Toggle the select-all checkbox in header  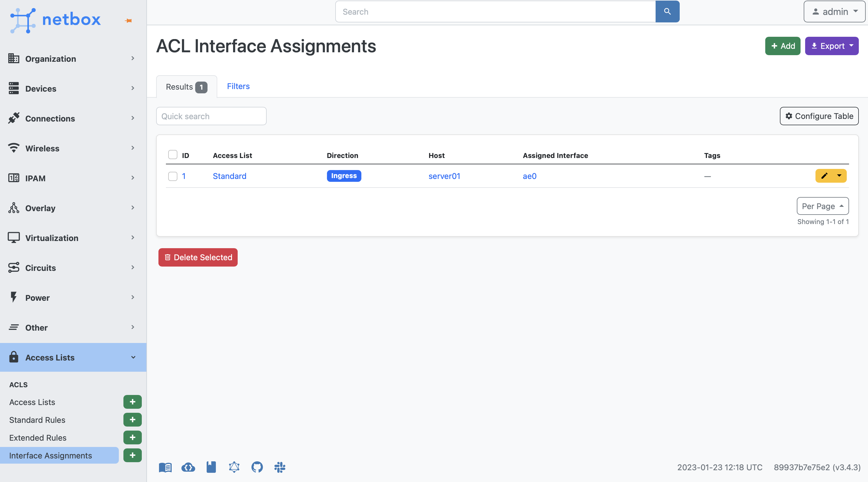173,155
